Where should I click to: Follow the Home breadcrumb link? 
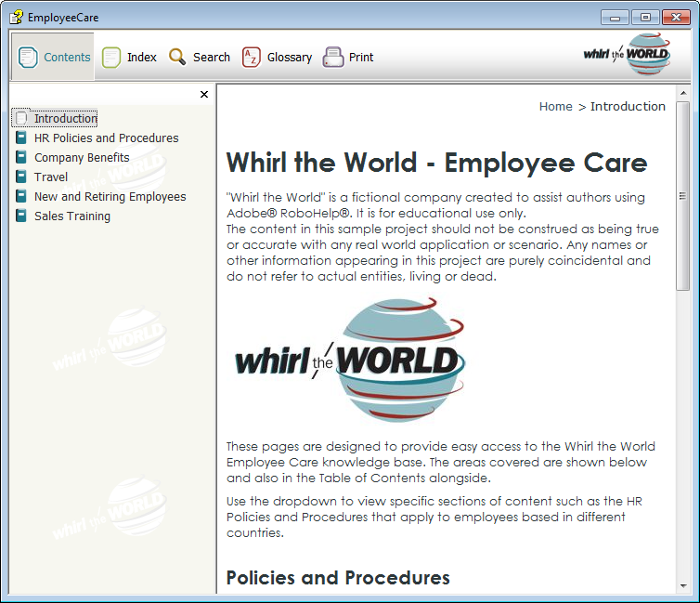[x=555, y=107]
